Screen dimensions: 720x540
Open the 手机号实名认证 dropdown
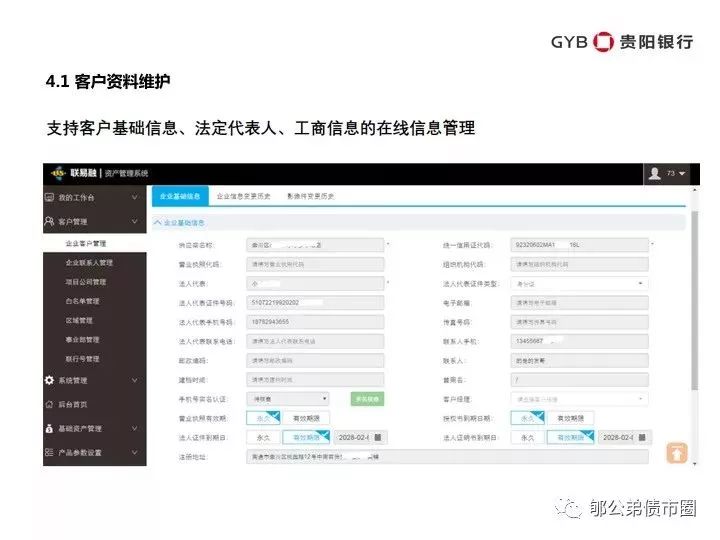pos(288,399)
